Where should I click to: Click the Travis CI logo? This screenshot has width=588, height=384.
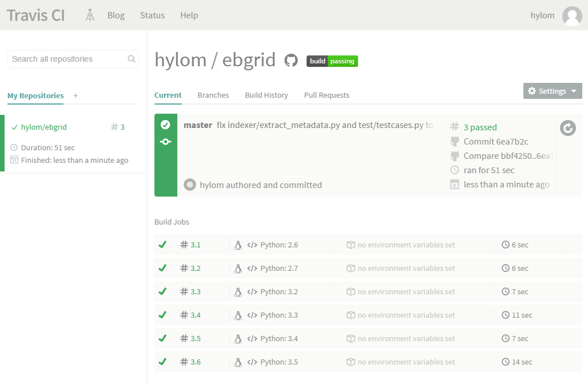coord(35,15)
